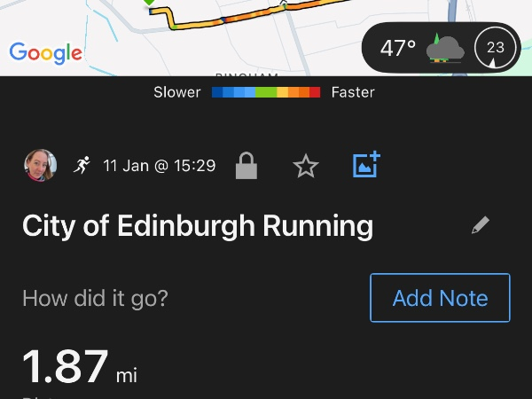Tap the 47° temperature reading

click(x=398, y=48)
